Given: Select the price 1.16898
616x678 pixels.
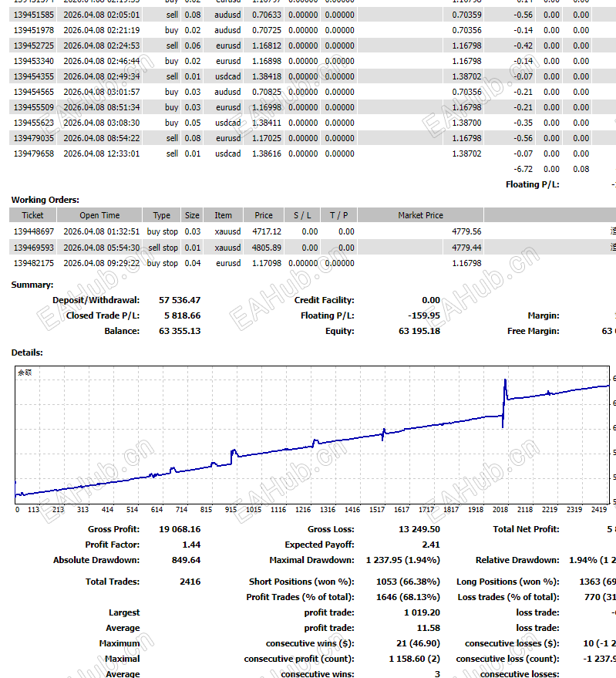Looking at the screenshot, I should click(x=267, y=61).
